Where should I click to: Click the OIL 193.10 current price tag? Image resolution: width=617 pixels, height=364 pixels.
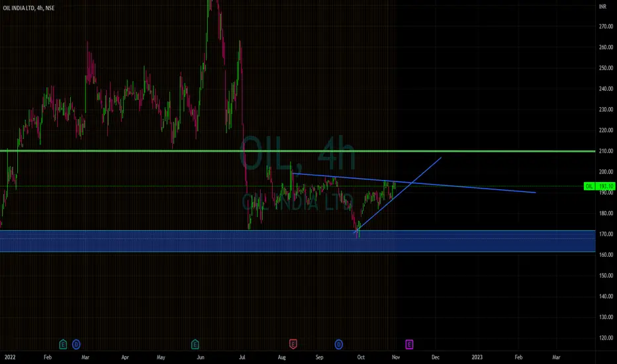[x=600, y=186]
